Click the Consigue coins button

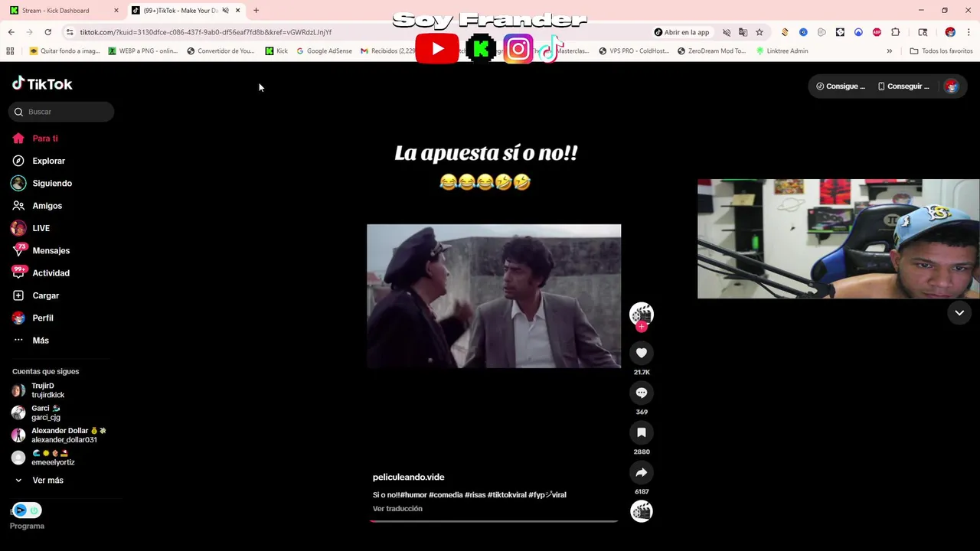tap(841, 86)
